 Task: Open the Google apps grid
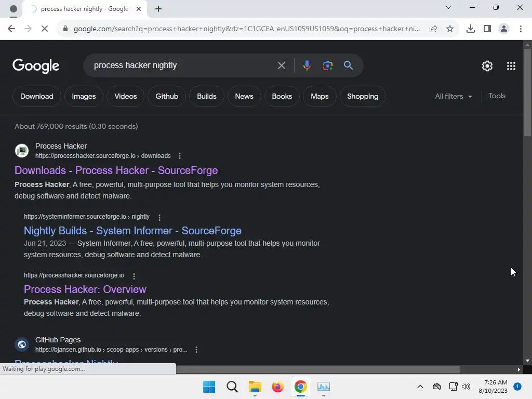click(511, 66)
